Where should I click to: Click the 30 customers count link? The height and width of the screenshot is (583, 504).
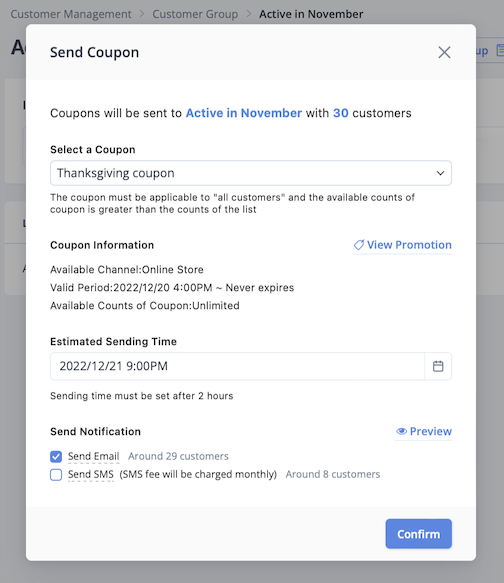click(x=340, y=113)
